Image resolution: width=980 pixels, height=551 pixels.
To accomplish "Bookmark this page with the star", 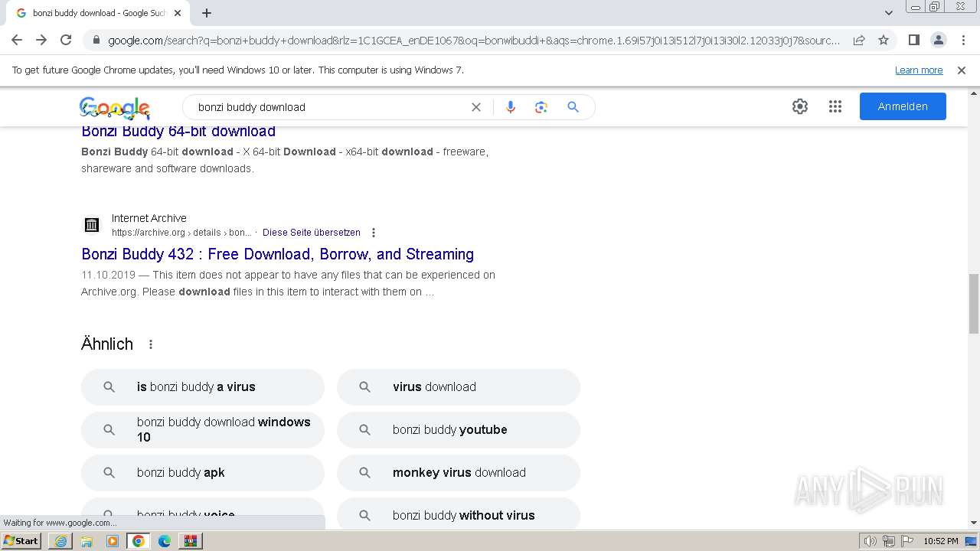I will [884, 40].
